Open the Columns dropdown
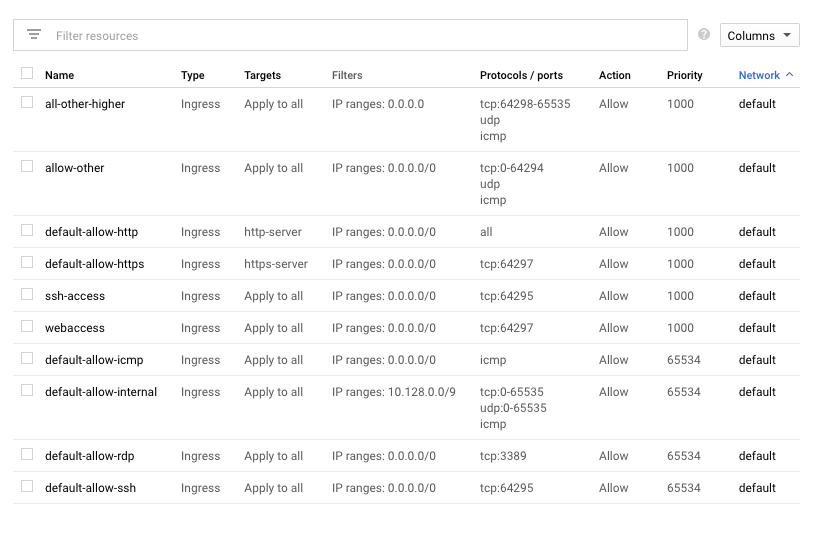 pos(759,35)
